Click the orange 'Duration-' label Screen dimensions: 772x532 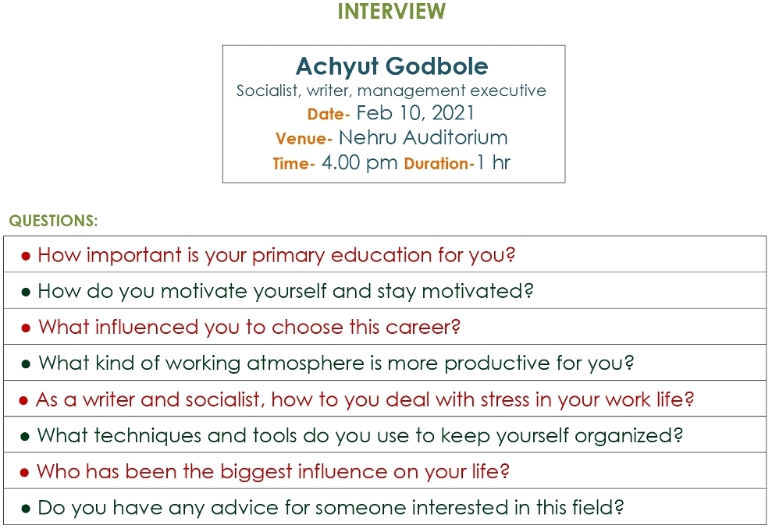pyautogui.click(x=439, y=165)
